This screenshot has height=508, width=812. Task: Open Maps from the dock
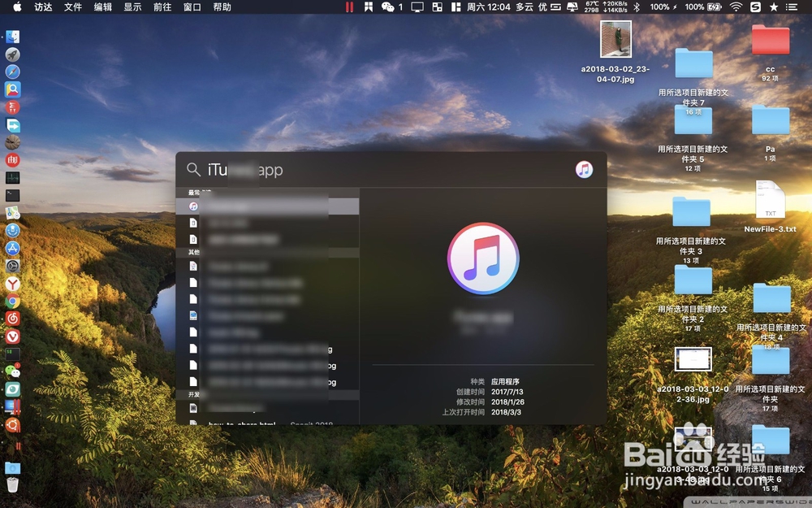pos(12,213)
